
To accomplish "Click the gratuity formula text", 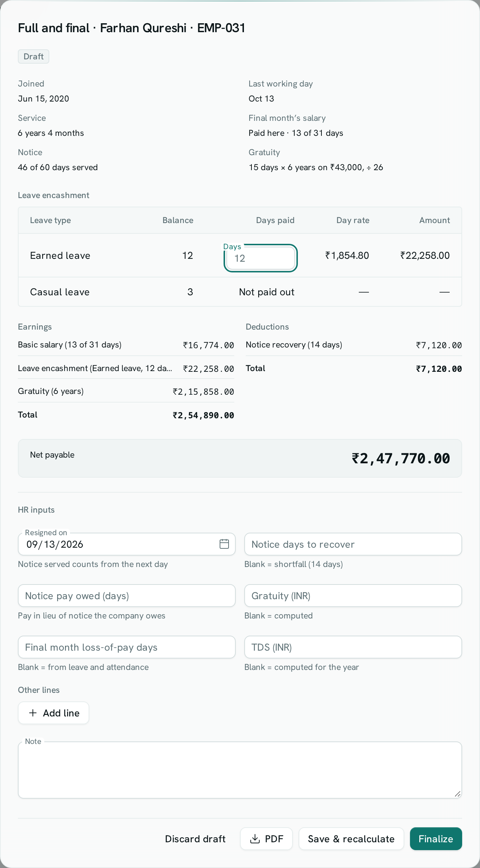I will point(316,167).
